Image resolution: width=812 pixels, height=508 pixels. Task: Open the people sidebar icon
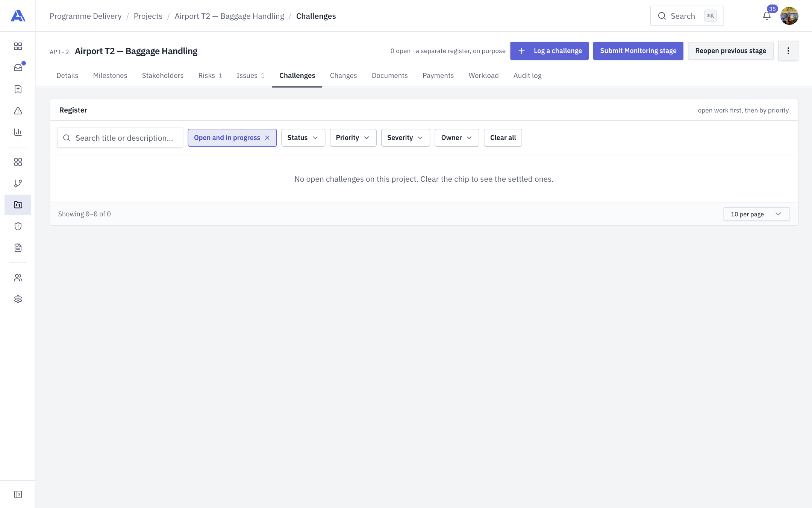pos(18,278)
